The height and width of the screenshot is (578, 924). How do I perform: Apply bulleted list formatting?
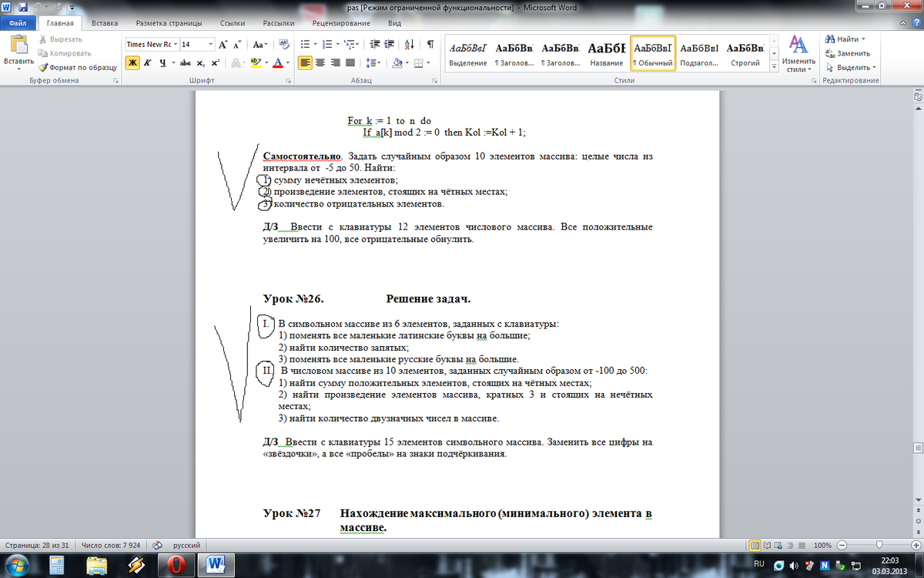pyautogui.click(x=304, y=45)
